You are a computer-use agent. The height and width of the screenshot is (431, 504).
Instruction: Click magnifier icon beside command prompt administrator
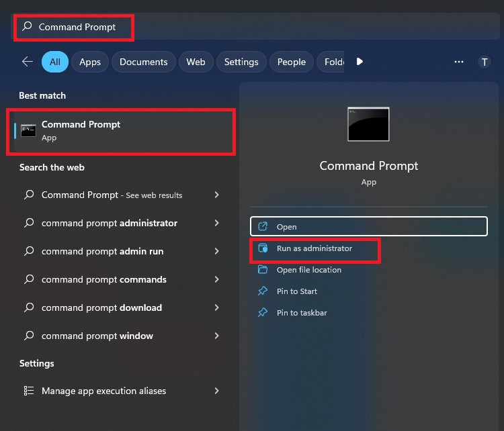(29, 223)
